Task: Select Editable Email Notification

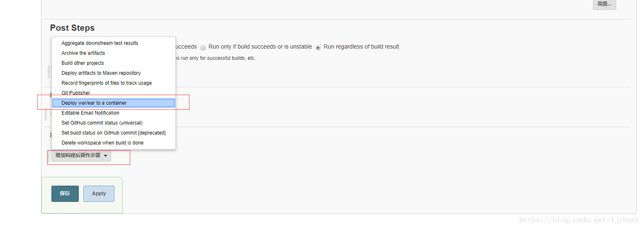Action: [90, 113]
